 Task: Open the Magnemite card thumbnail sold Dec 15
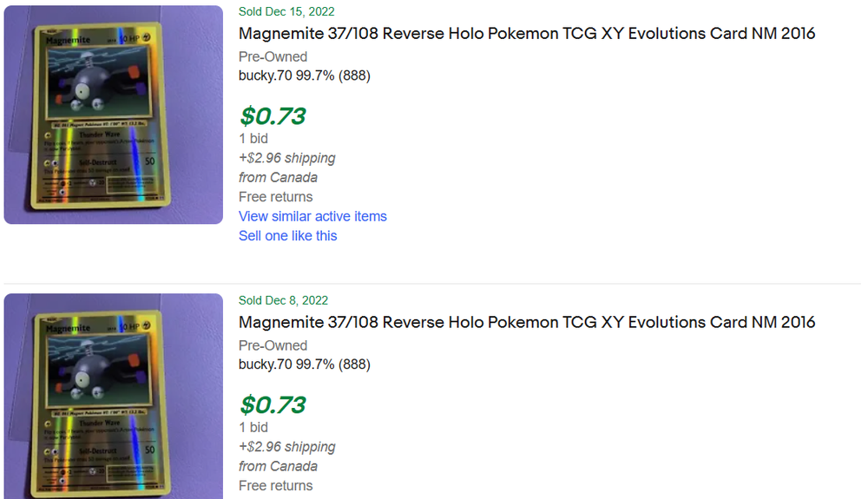pyautogui.click(x=114, y=115)
